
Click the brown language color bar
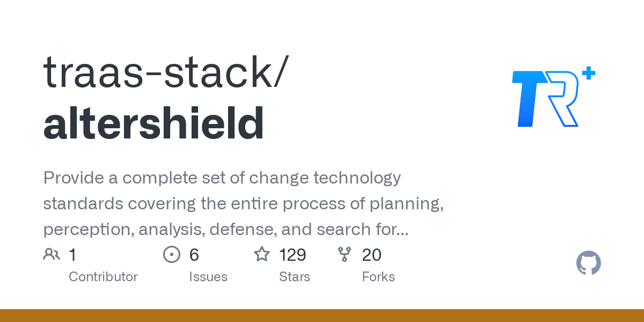tap(322, 316)
